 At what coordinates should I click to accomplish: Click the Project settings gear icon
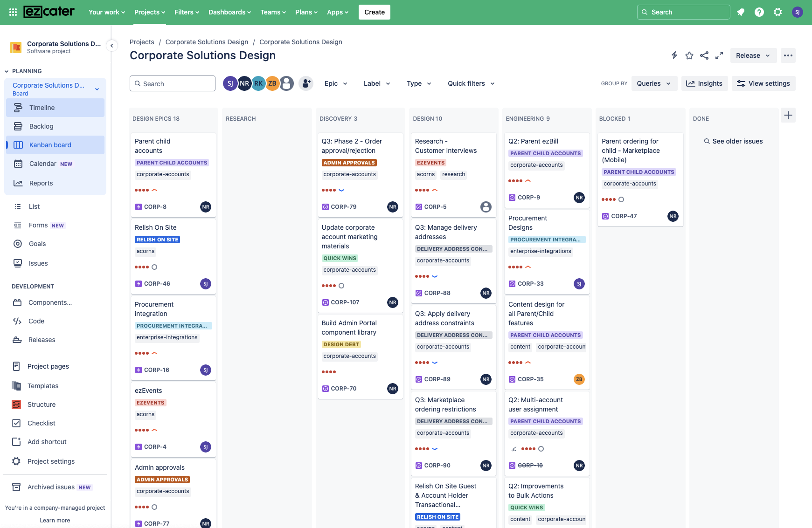pos(16,461)
